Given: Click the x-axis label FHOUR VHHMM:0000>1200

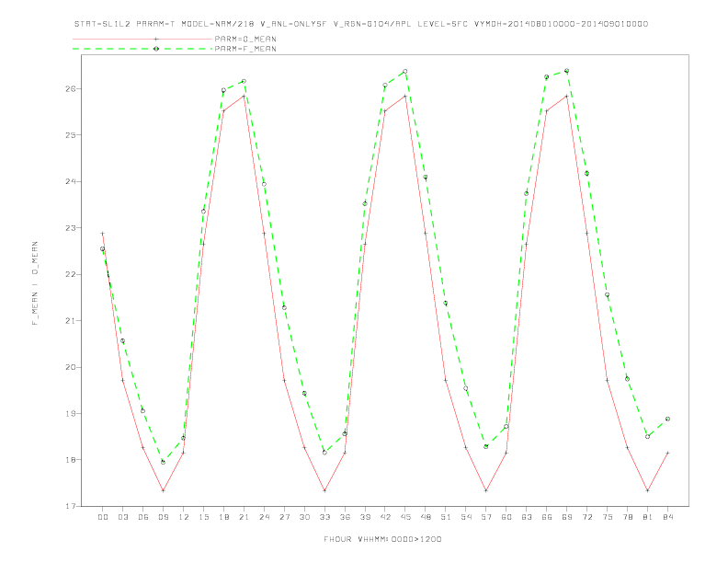Looking at the screenshot, I should (382, 539).
